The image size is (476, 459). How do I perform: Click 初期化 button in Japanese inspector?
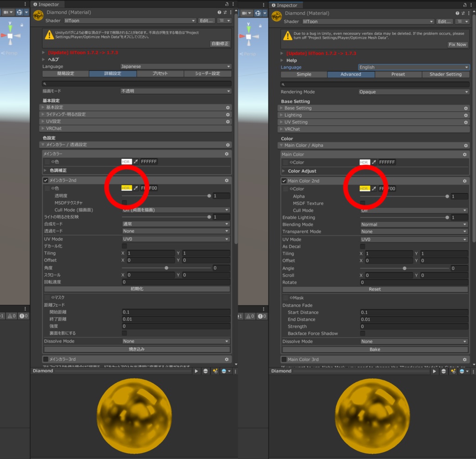tap(137, 289)
